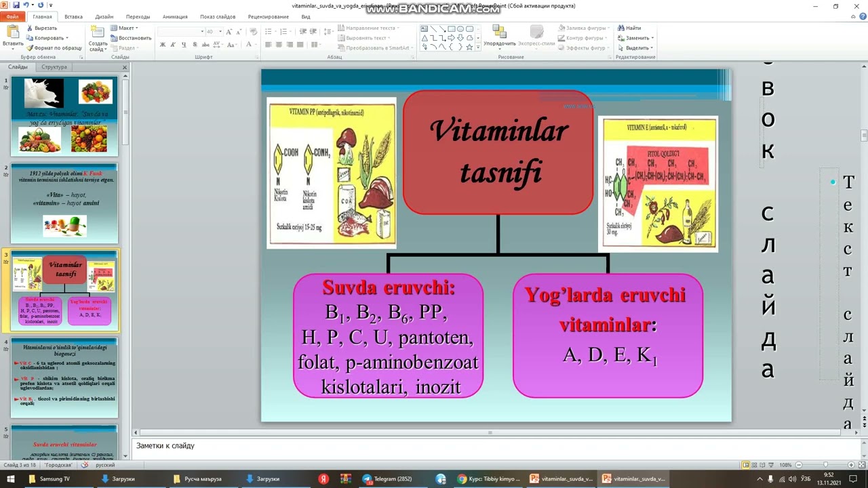Viewport: 868px width, 488px height.
Task: Click Format Painter (Формат по образцу)
Action: tap(54, 48)
